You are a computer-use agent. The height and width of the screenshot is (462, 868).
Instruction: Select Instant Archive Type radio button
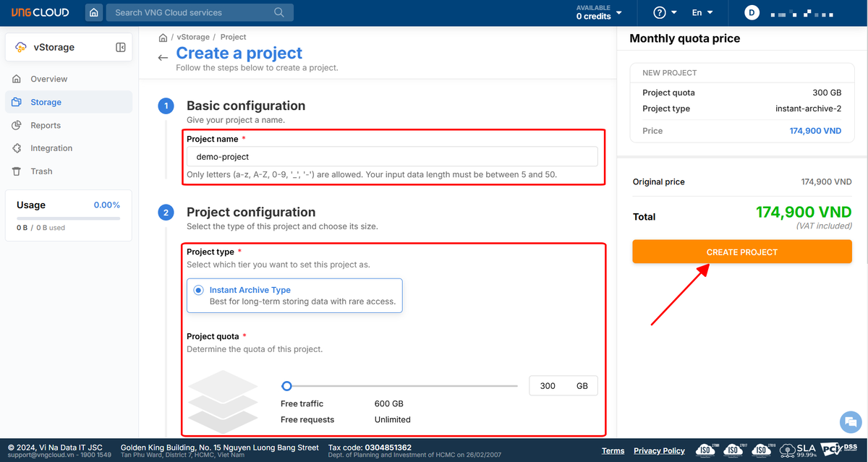[x=198, y=290]
